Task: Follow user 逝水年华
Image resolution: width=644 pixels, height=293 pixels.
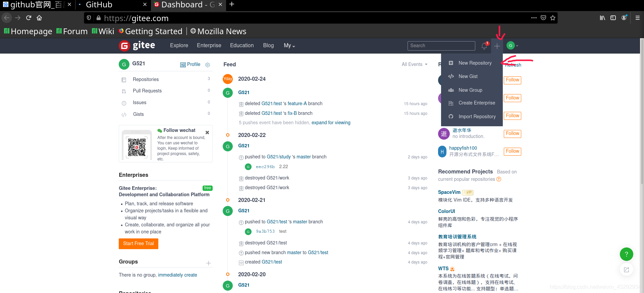Action: point(513,134)
